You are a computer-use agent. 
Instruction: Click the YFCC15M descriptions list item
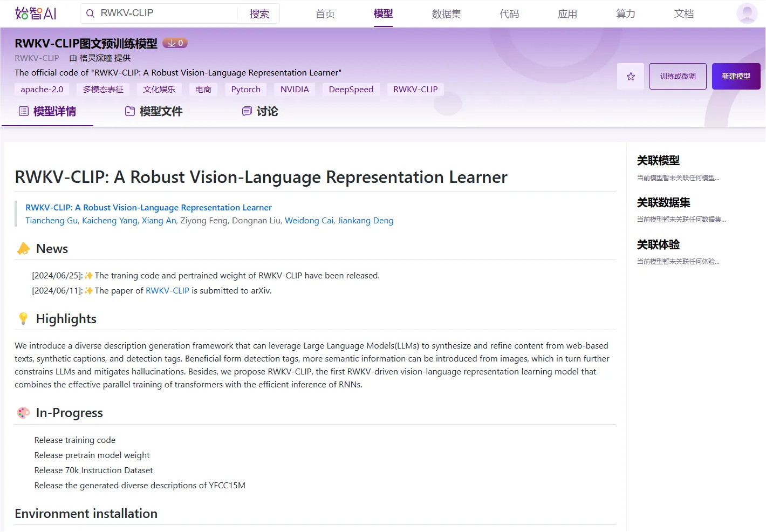pyautogui.click(x=140, y=486)
